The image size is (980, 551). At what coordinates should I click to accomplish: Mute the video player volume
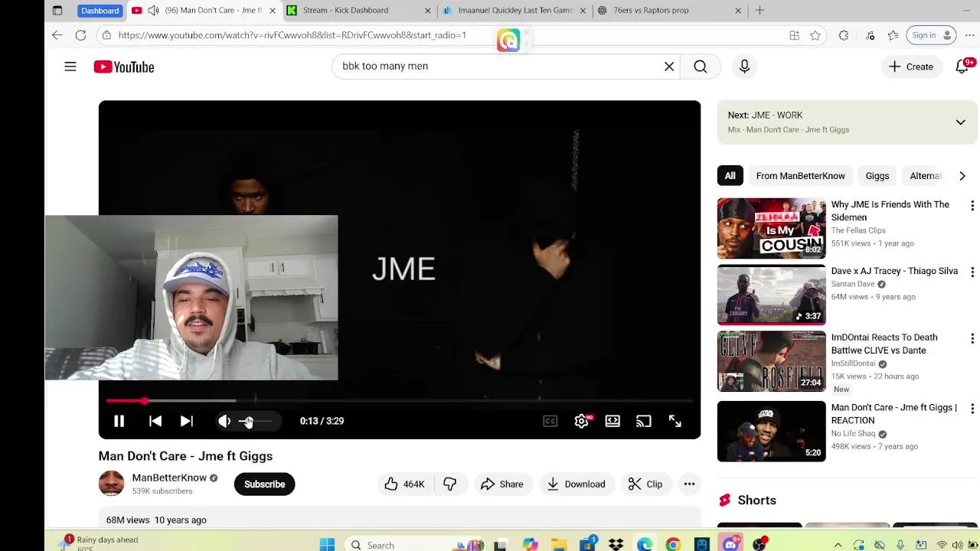(224, 421)
